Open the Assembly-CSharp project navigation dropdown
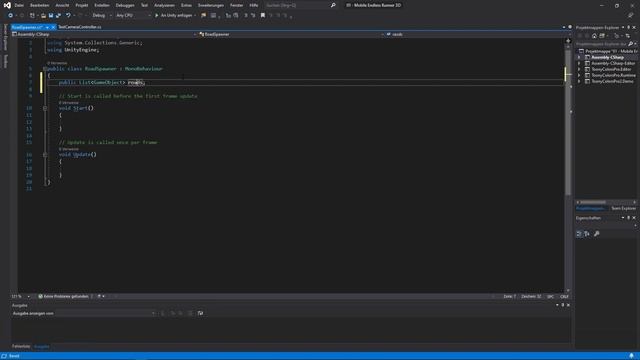The width and height of the screenshot is (640, 360). pos(104,34)
